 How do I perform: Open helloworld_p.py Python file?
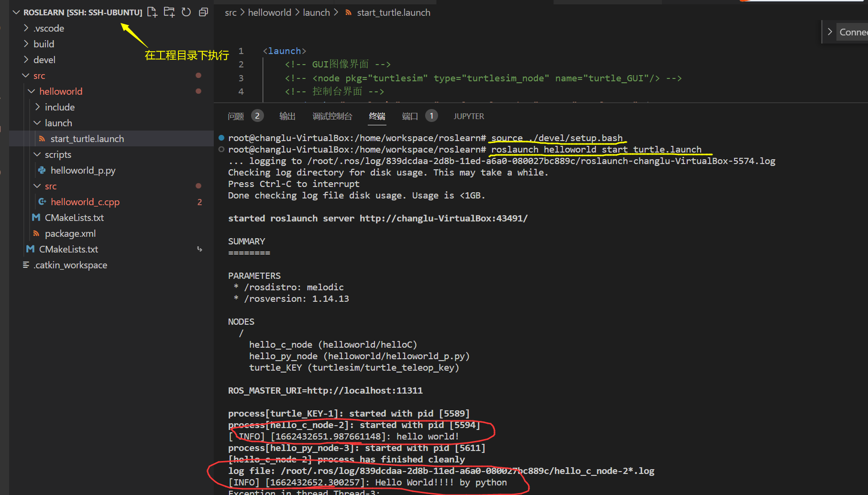pos(83,170)
